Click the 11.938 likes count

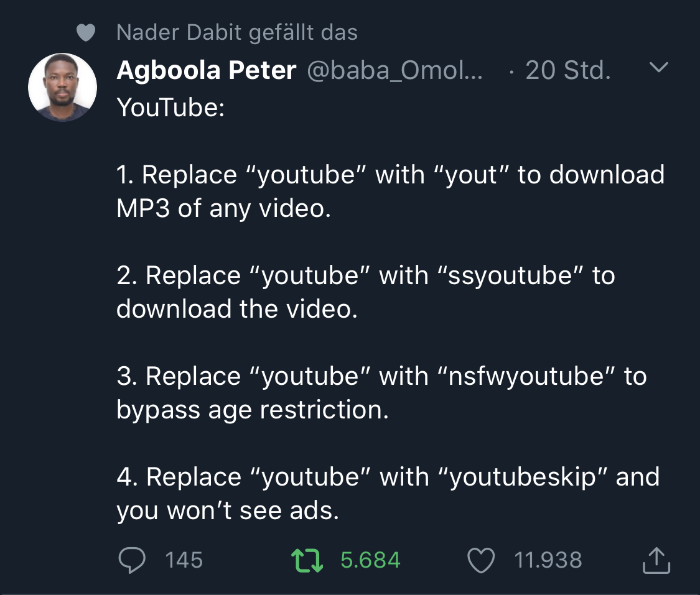548,560
